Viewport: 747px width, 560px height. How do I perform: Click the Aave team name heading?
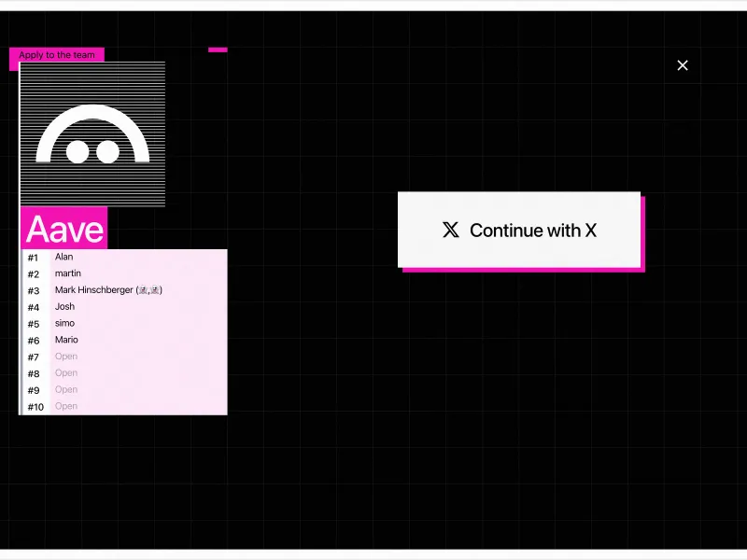coord(64,229)
